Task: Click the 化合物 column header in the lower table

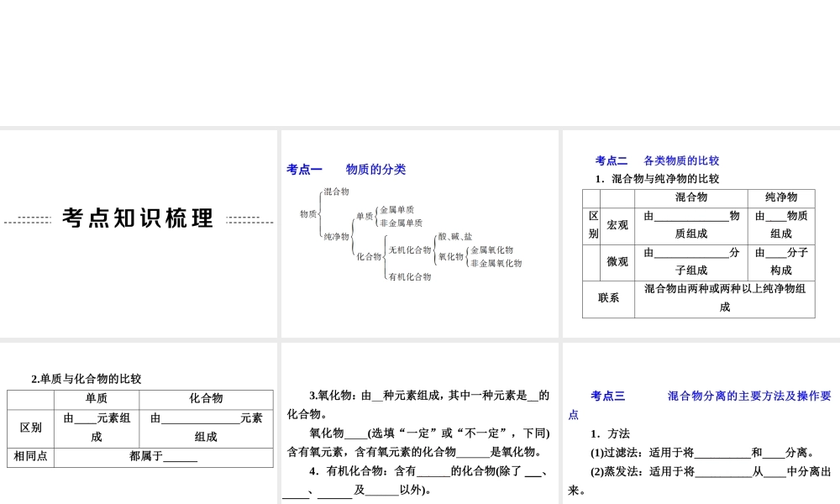Action: (207, 398)
